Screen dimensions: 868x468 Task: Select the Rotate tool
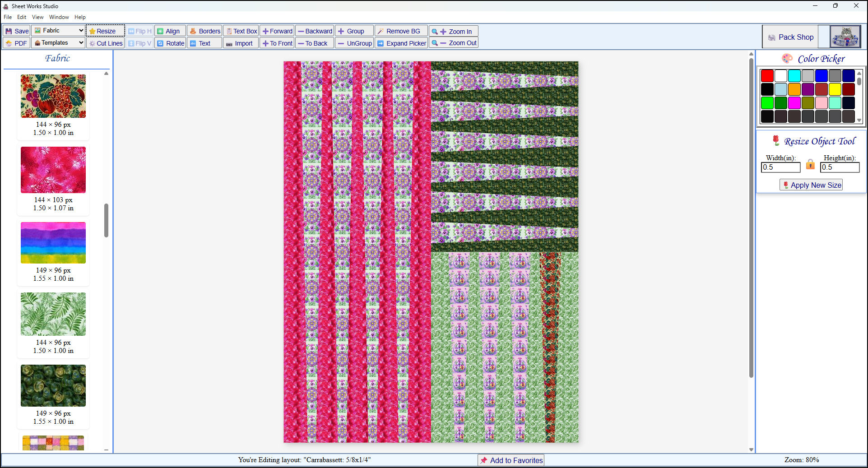click(170, 43)
